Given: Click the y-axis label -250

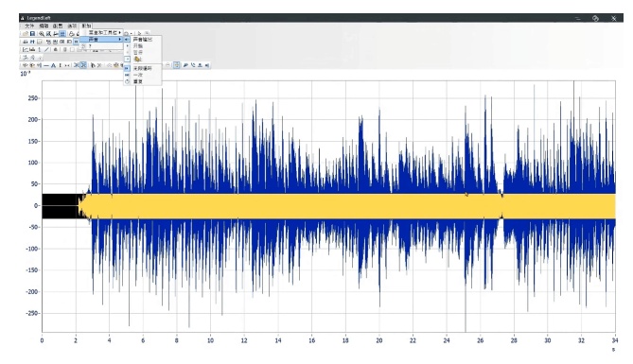Looking at the screenshot, I should pyautogui.click(x=32, y=313).
